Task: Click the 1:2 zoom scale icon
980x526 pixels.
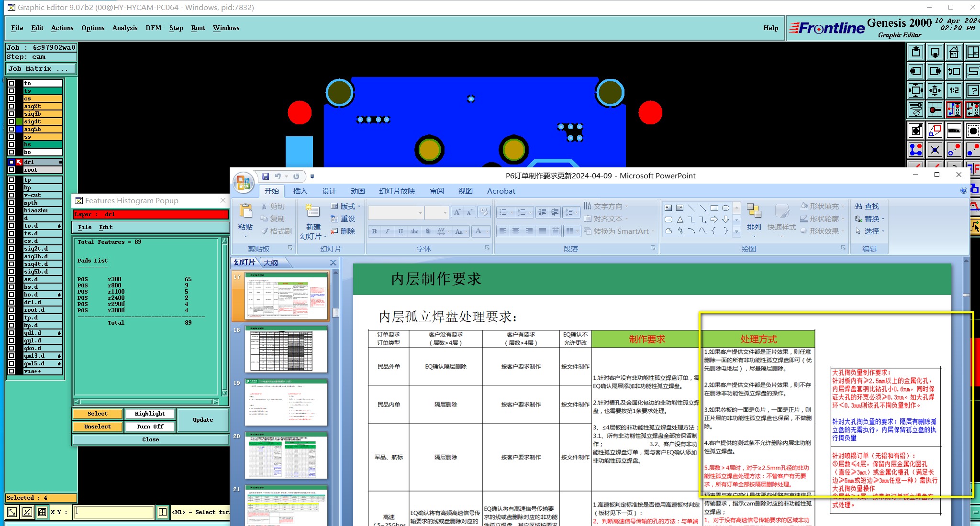Action: (x=954, y=90)
